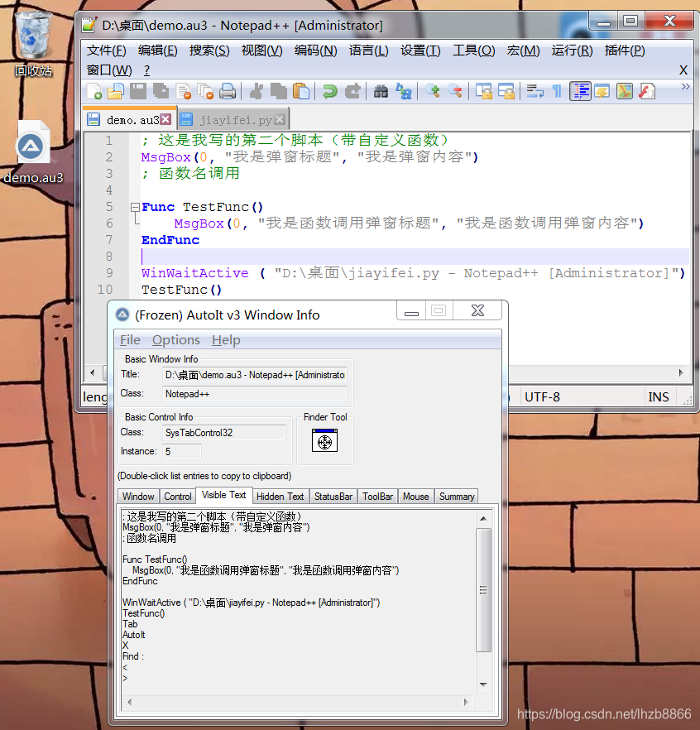The image size is (700, 730).
Task: Click the Undo toolbar icon
Action: 330,91
